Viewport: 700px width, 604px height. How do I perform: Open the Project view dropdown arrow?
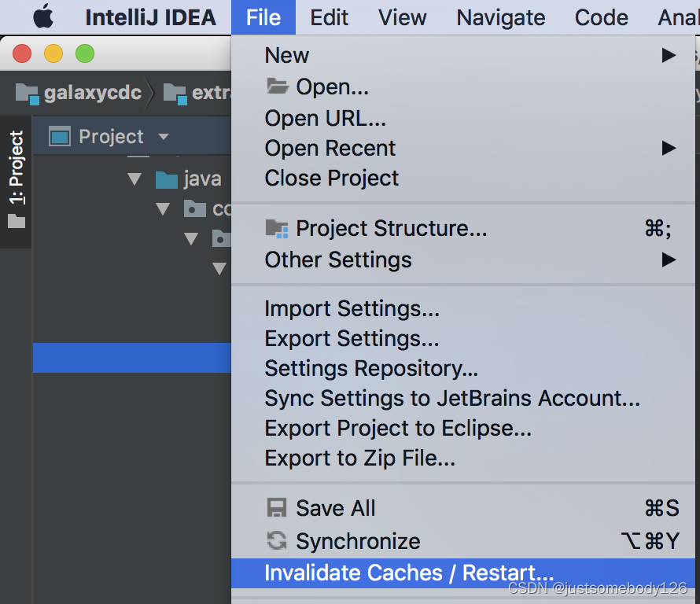point(164,137)
